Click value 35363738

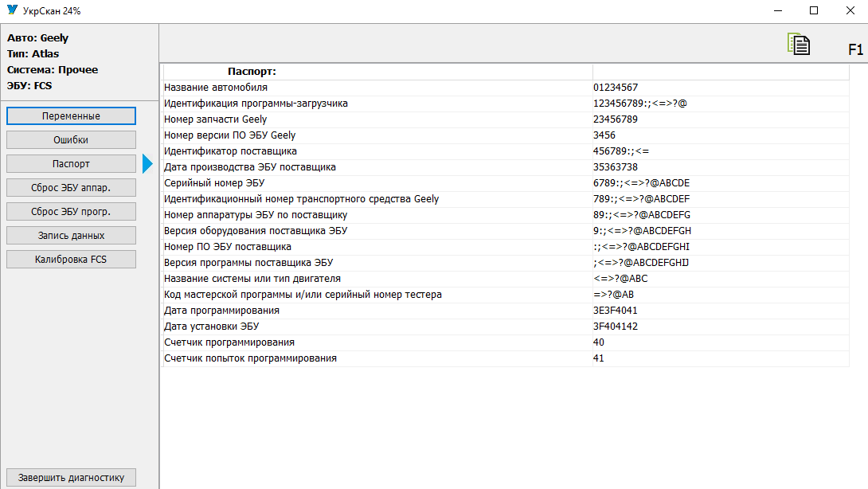coord(616,167)
